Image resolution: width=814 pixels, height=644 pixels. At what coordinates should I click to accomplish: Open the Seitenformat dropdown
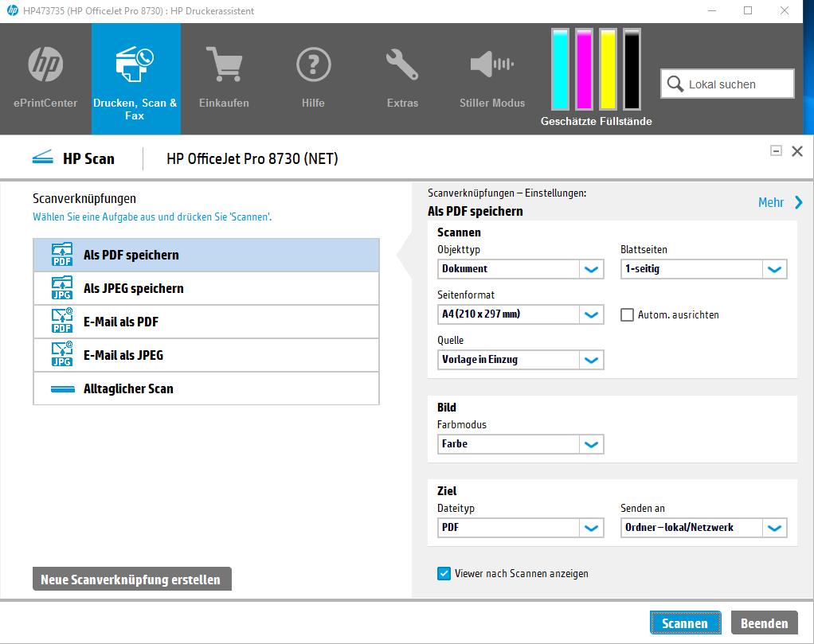click(x=520, y=314)
